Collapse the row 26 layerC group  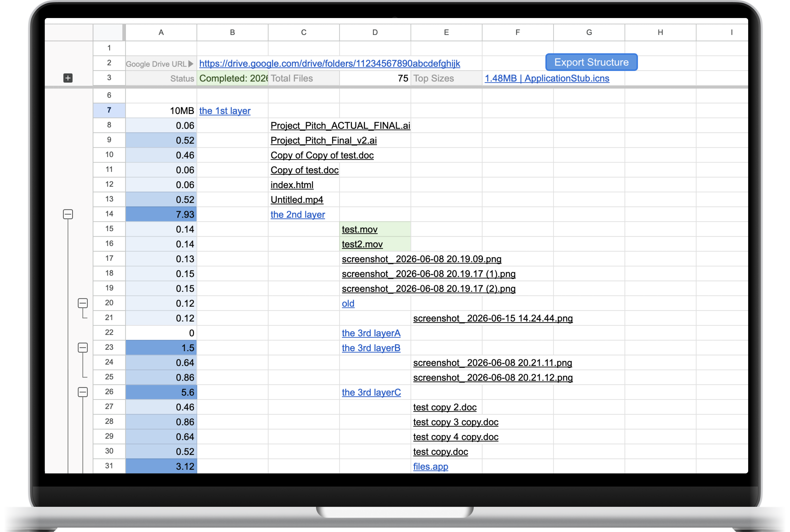pos(83,392)
